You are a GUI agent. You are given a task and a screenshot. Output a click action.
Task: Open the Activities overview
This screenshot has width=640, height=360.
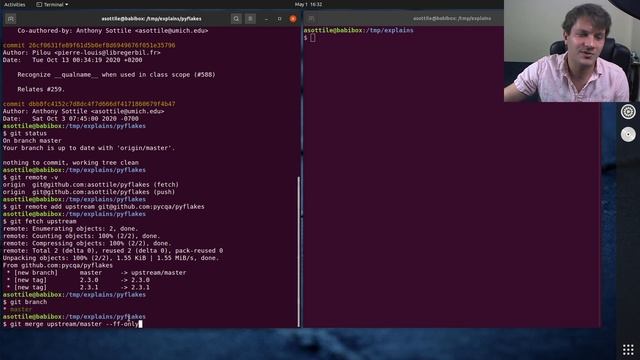tap(15, 4)
